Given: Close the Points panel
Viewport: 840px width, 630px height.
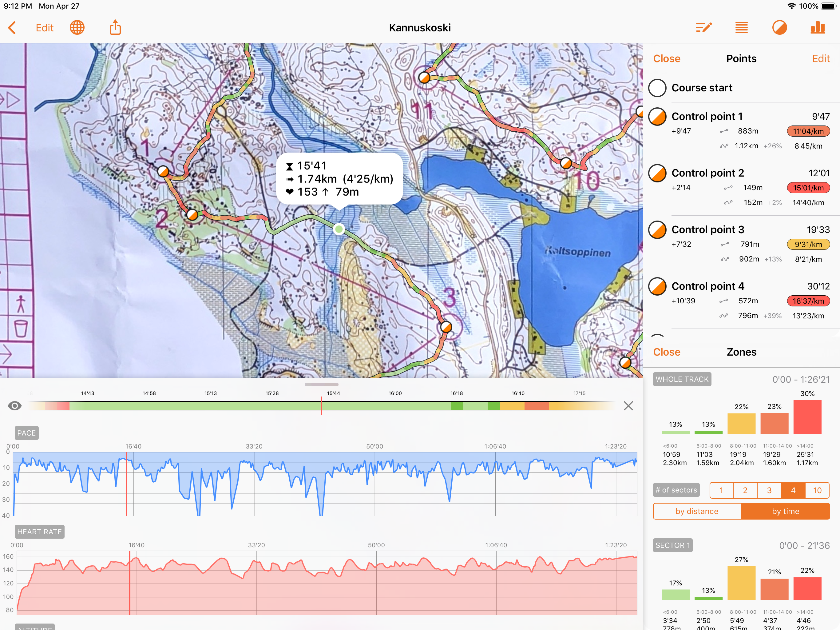Looking at the screenshot, I should coord(667,58).
